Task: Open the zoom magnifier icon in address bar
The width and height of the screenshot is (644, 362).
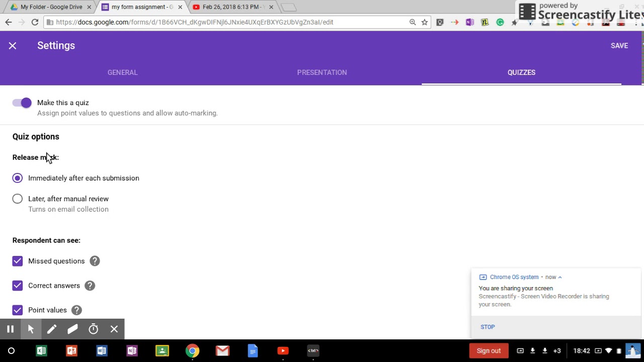Action: tap(413, 22)
